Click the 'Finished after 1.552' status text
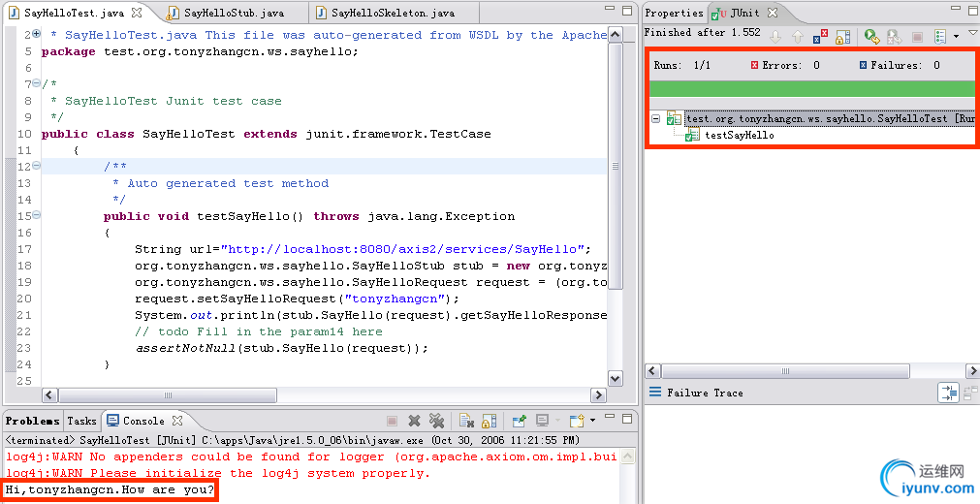 coord(703,33)
